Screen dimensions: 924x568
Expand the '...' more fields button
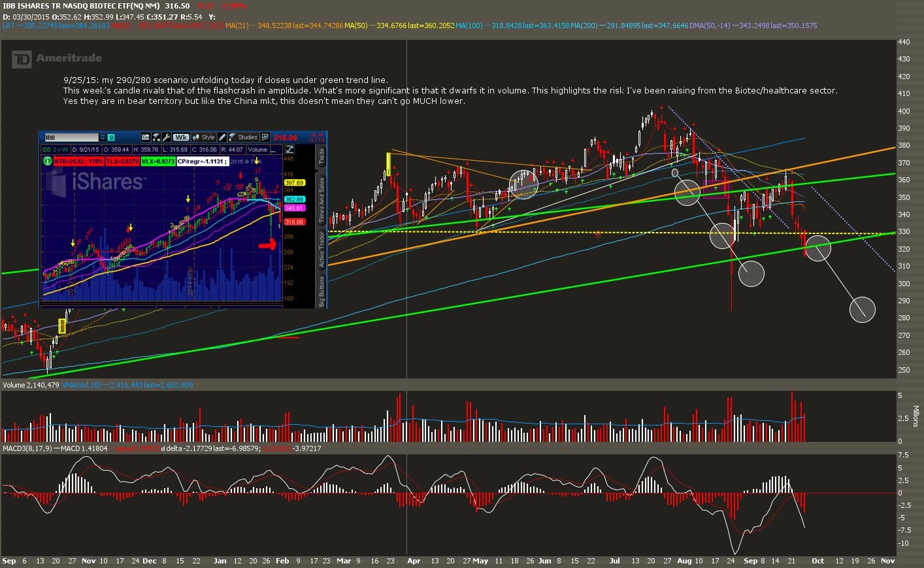[x=274, y=150]
